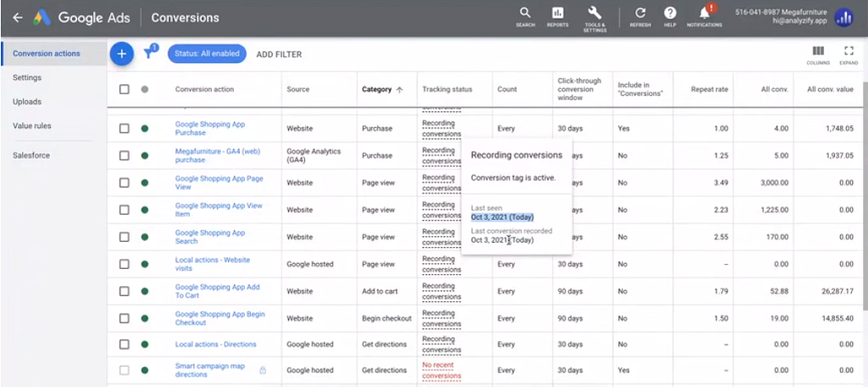Click 'Conversion tag is active.' text in popup

[x=513, y=177]
